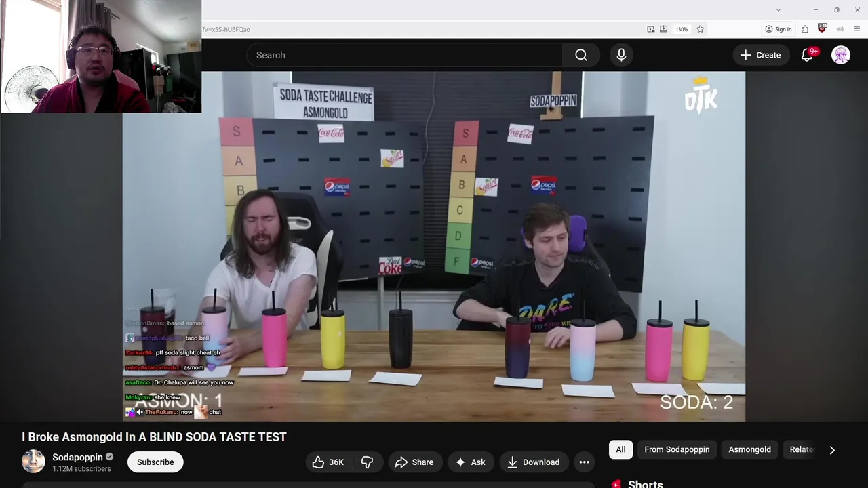Open the browser extensions puzzle icon

[x=805, y=29]
